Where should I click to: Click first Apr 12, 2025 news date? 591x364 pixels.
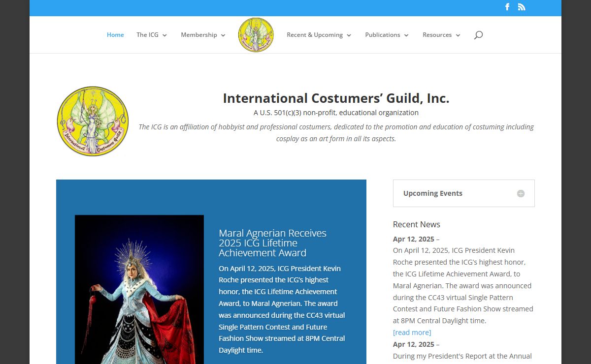[x=414, y=239]
